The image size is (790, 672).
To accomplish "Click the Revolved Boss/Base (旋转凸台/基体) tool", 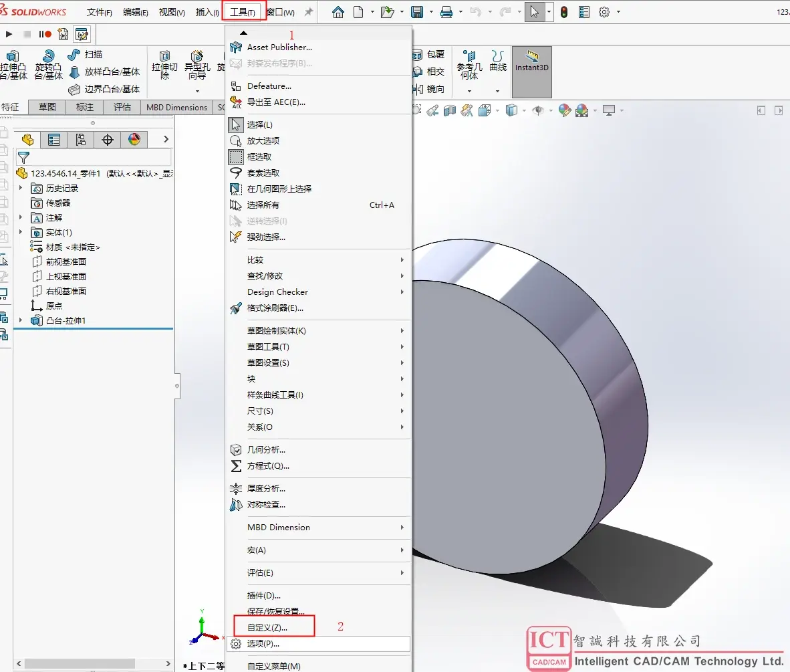I will (48, 65).
